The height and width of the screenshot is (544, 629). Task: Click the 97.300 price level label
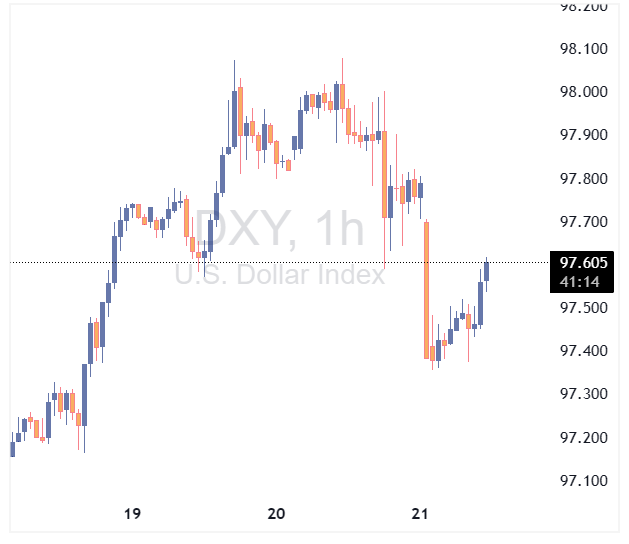pyautogui.click(x=584, y=393)
